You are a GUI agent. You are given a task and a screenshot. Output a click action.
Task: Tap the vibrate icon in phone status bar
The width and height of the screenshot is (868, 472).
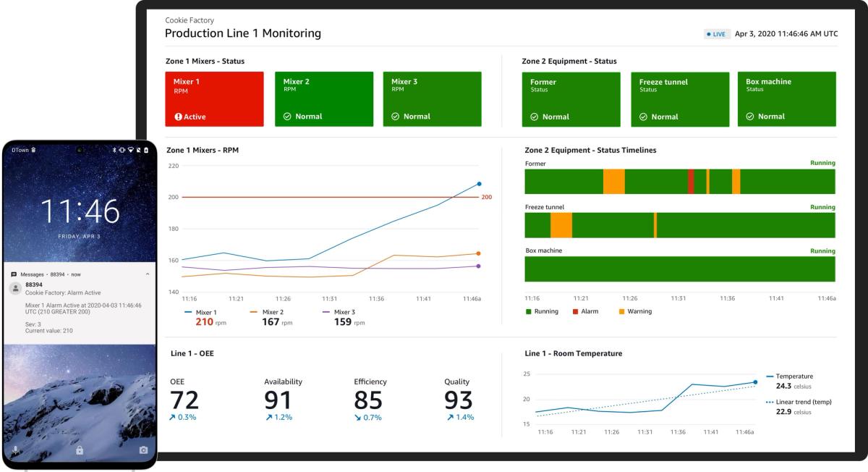coord(124,150)
